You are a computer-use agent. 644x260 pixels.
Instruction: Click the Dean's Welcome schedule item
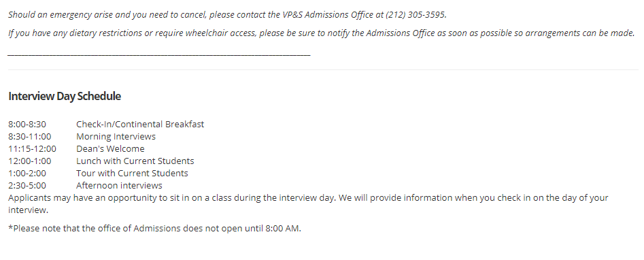tap(110, 148)
